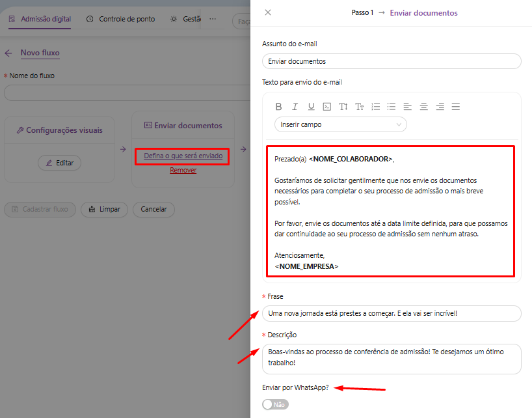Insert a numbered list
Image resolution: width=532 pixels, height=418 pixels.
click(x=375, y=107)
